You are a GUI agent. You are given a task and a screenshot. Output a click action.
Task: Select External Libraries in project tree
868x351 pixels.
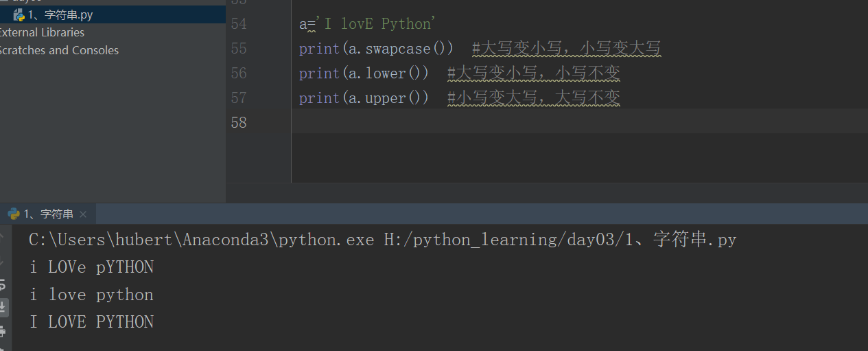click(42, 32)
